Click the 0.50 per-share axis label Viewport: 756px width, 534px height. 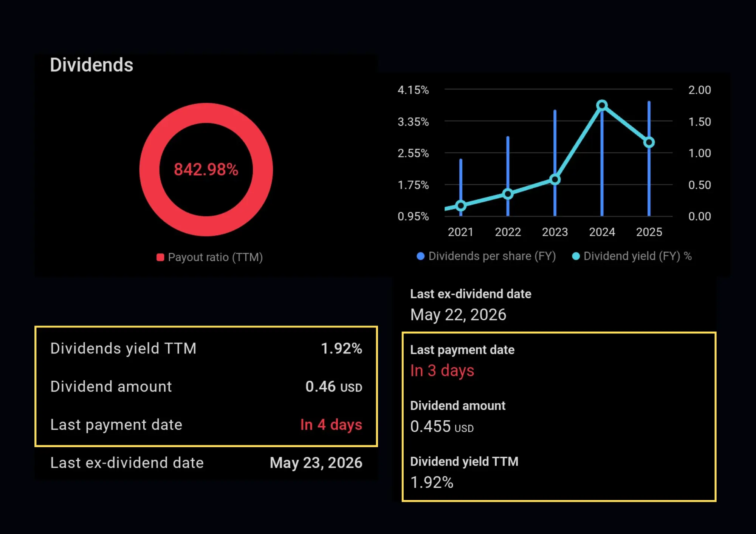(x=699, y=185)
